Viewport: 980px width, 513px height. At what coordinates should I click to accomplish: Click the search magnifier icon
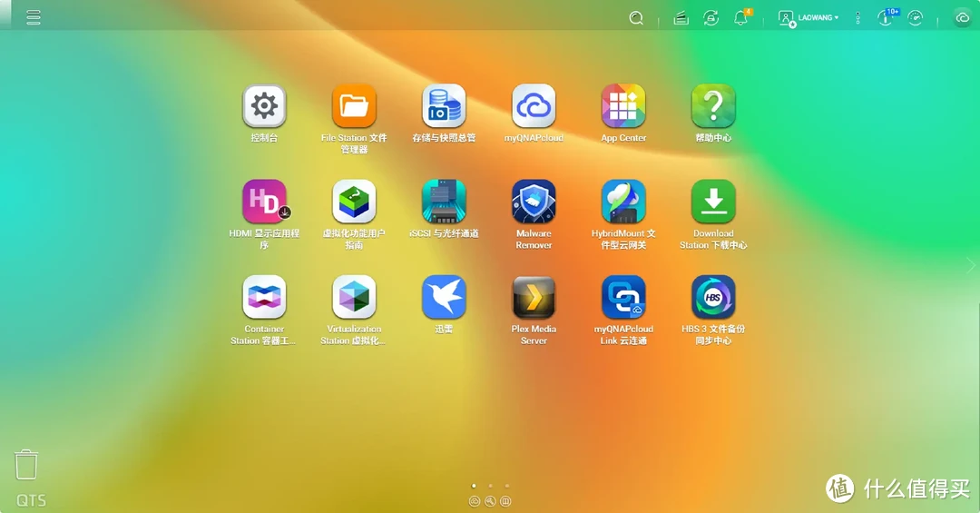pyautogui.click(x=636, y=18)
